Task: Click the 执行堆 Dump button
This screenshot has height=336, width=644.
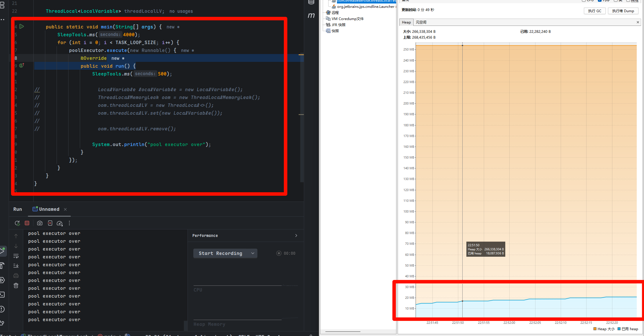Action: tap(623, 11)
